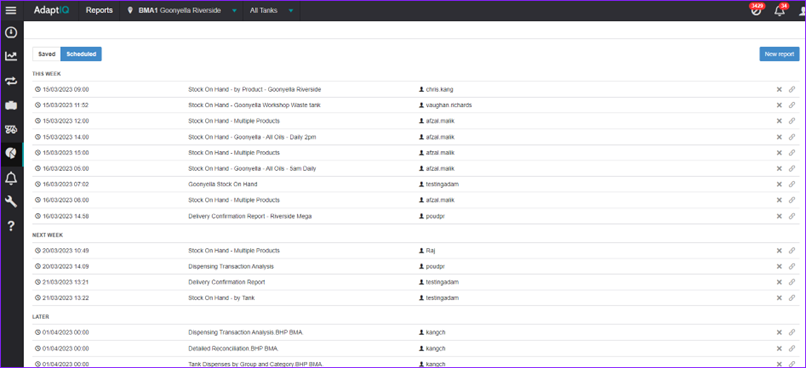
Task: Copy link for 15/03/2023 15:00 Multiple Products report
Action: coord(792,153)
